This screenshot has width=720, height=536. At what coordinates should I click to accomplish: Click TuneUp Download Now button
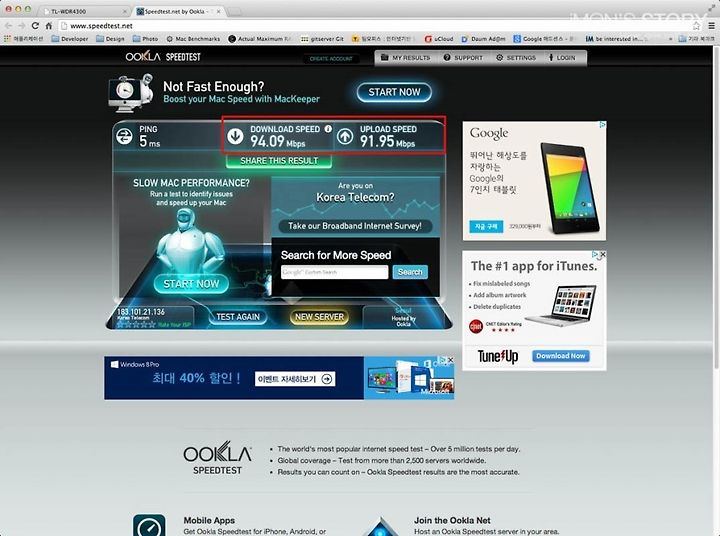click(561, 356)
